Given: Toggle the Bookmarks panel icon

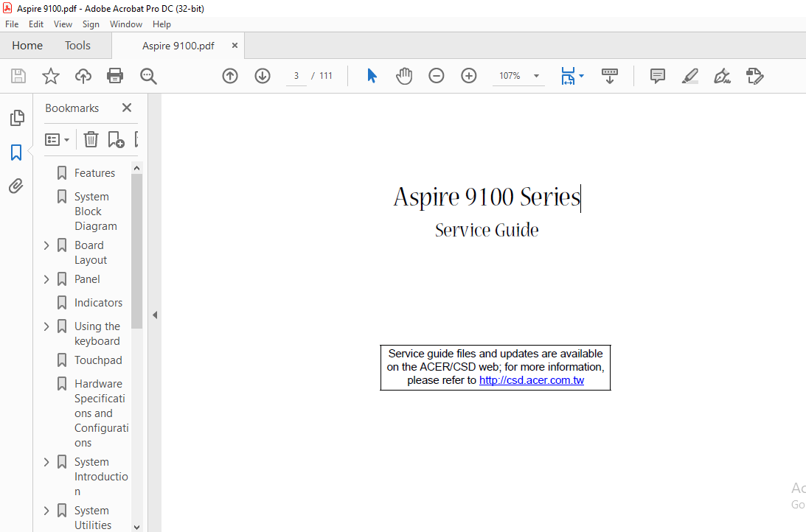Looking at the screenshot, I should (16, 153).
